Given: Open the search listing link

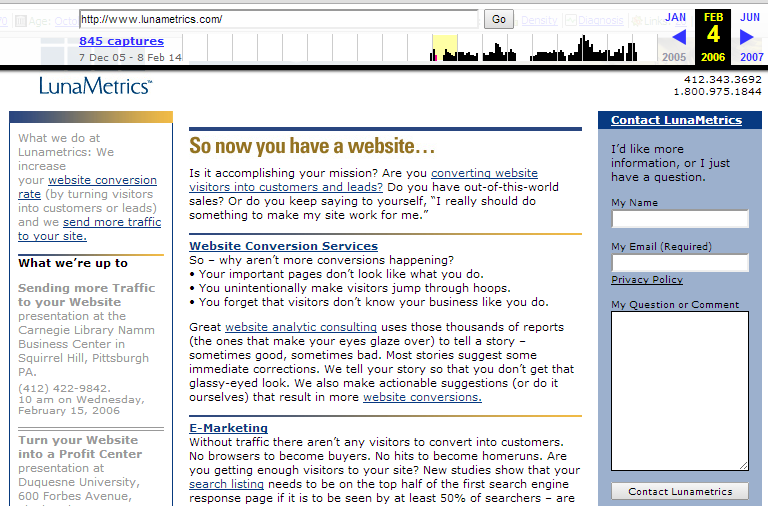Looking at the screenshot, I should (x=226, y=484).
